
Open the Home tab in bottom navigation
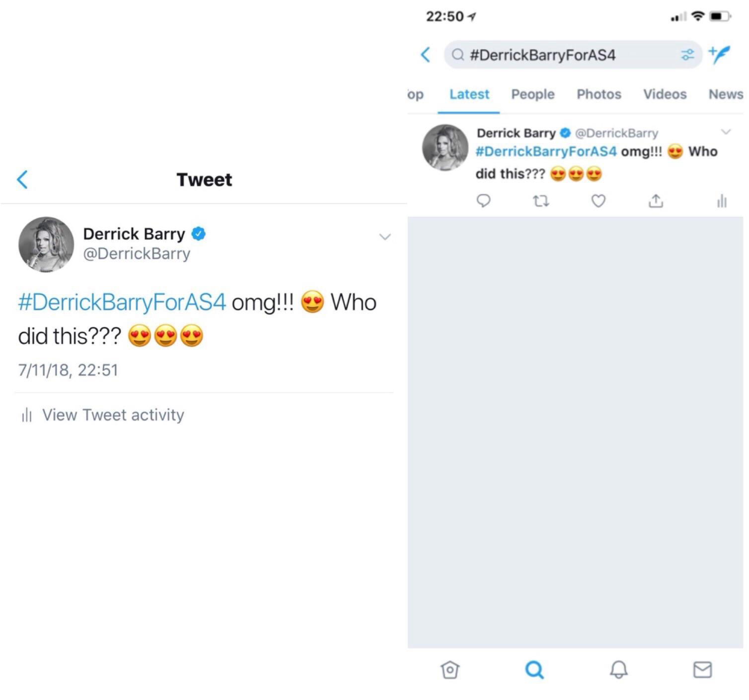(450, 670)
